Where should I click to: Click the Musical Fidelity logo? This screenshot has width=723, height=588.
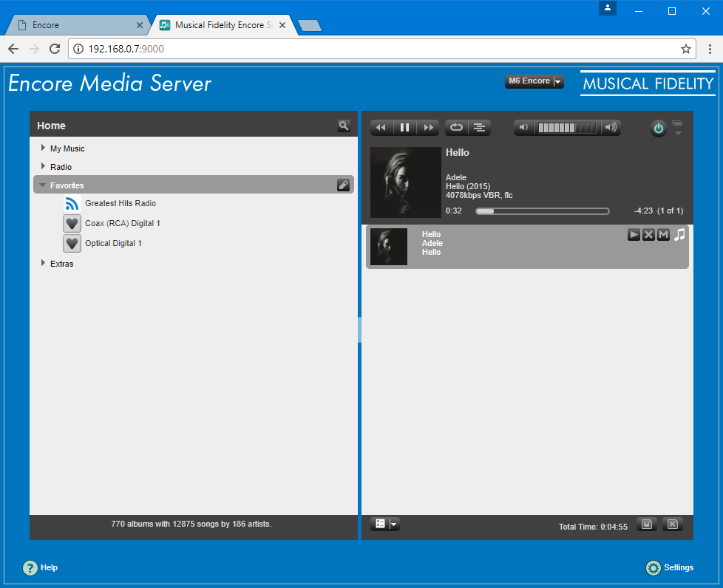coord(648,83)
